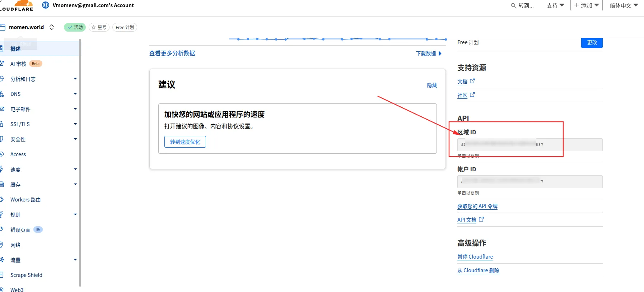Viewport: 644px width, 292px height.
Task: Click the 转到... search box
Action: (x=522, y=6)
